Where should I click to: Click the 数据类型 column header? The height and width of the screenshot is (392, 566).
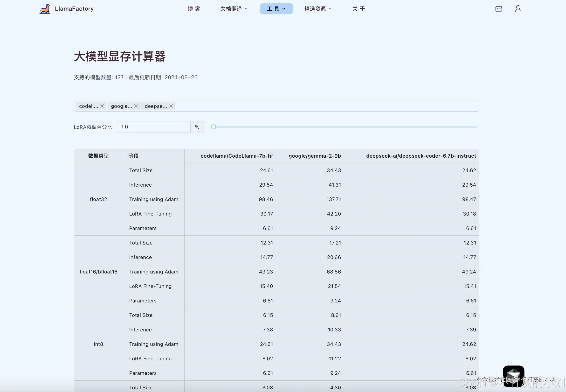98,156
